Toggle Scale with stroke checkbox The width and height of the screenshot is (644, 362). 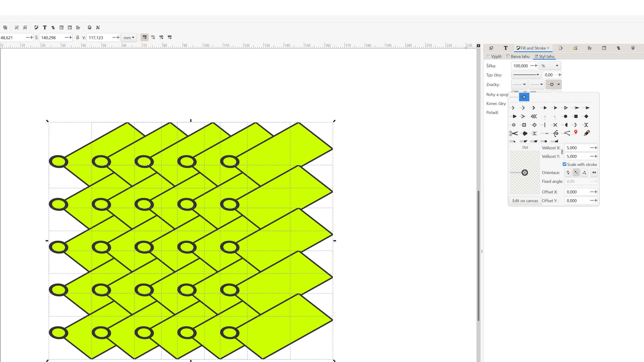(x=565, y=164)
